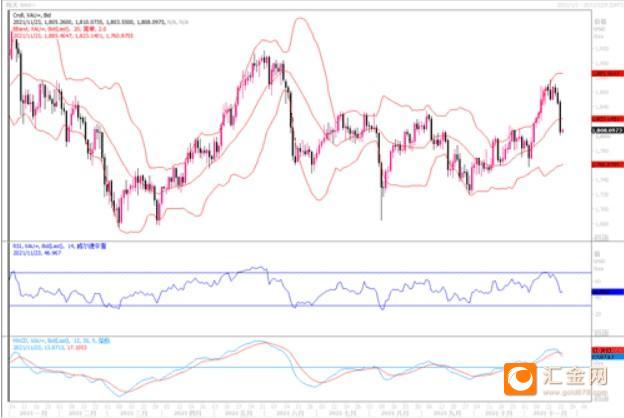Click the red Bollinger band values line

73,36
